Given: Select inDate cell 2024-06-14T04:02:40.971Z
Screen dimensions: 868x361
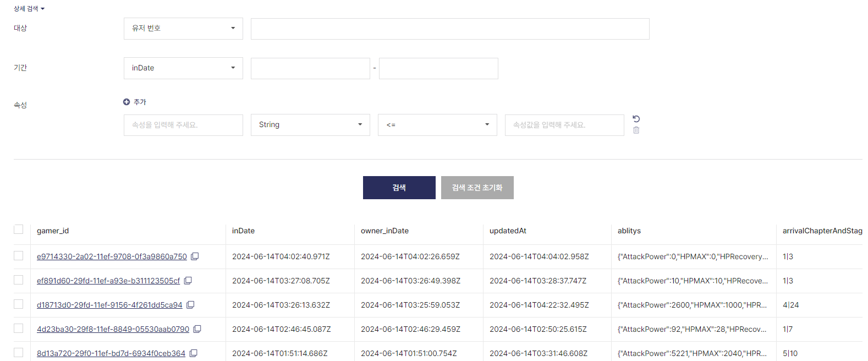Looking at the screenshot, I should (x=281, y=256).
